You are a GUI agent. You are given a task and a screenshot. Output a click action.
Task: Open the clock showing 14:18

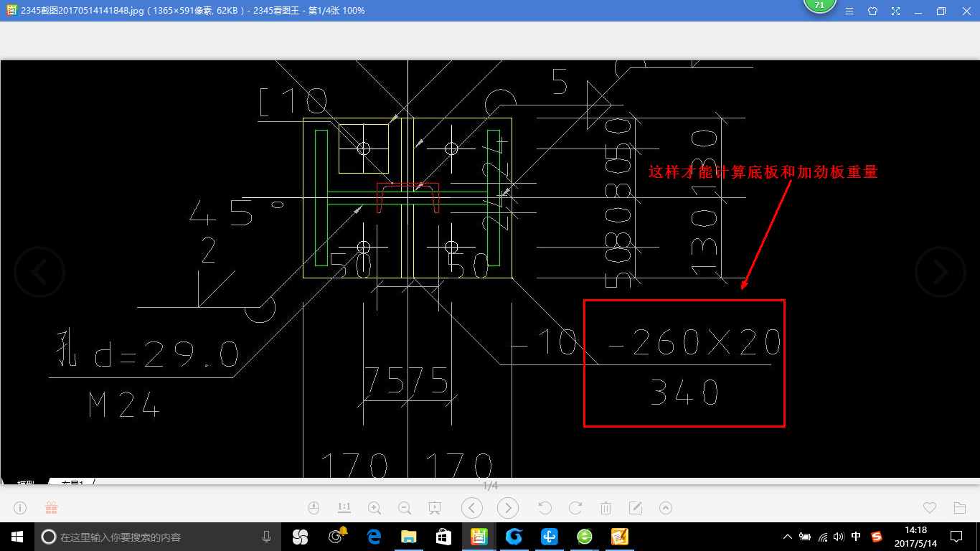pyautogui.click(x=915, y=537)
